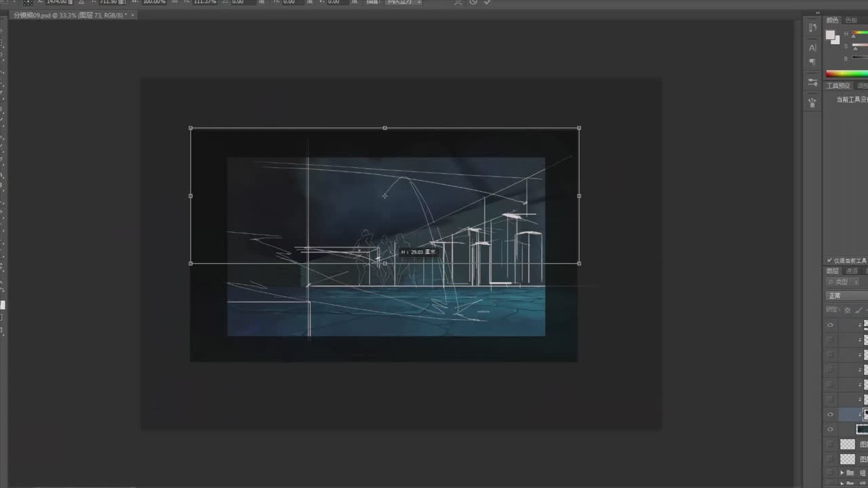868x488 pixels.
Task: Open the interpolation dropdown in options bar
Action: [403, 2]
